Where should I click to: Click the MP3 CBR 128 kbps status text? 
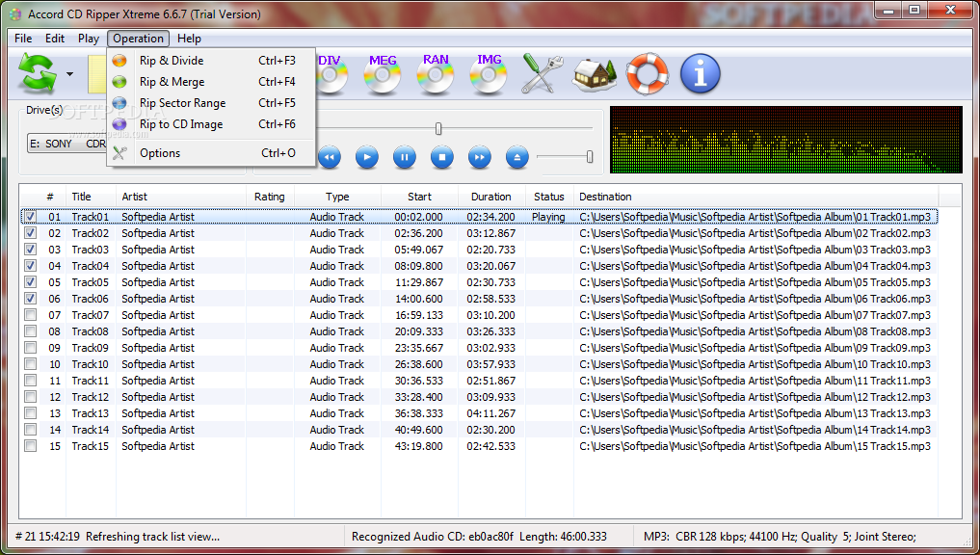(x=780, y=537)
